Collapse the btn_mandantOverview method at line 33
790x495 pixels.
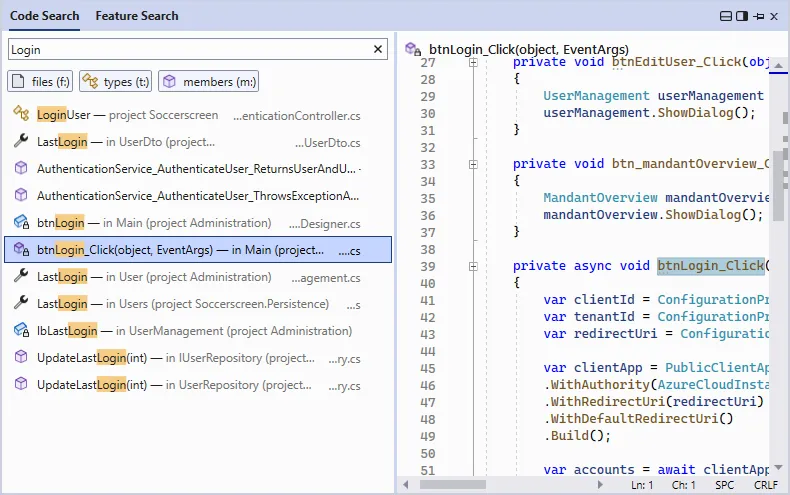click(473, 164)
